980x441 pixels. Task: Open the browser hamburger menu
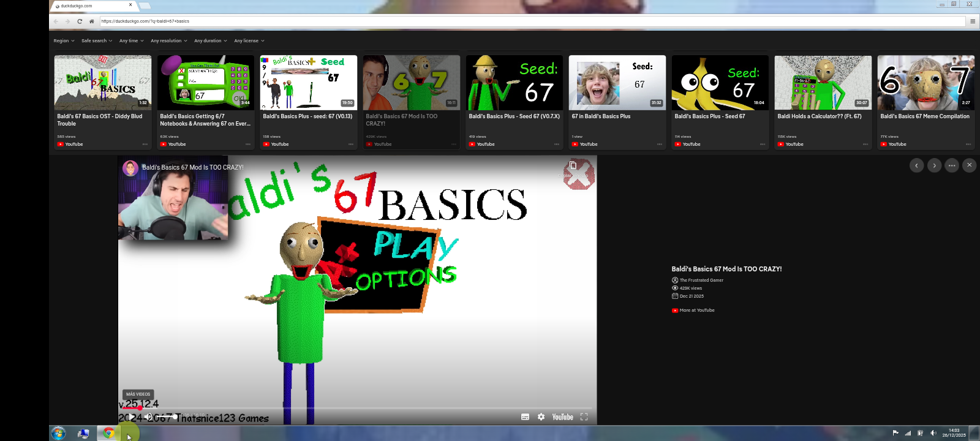point(973,21)
